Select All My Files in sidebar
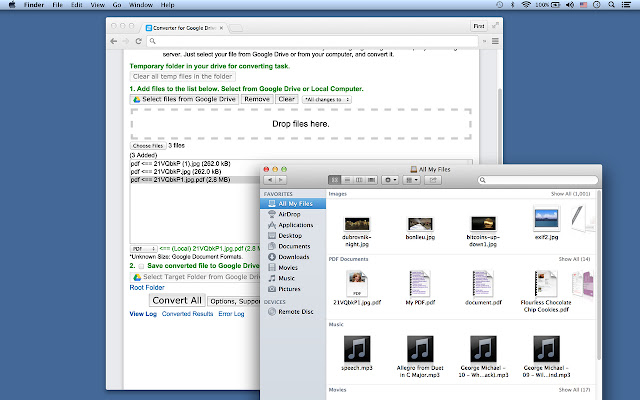Screen dimensions: 640x400 pos(293,204)
